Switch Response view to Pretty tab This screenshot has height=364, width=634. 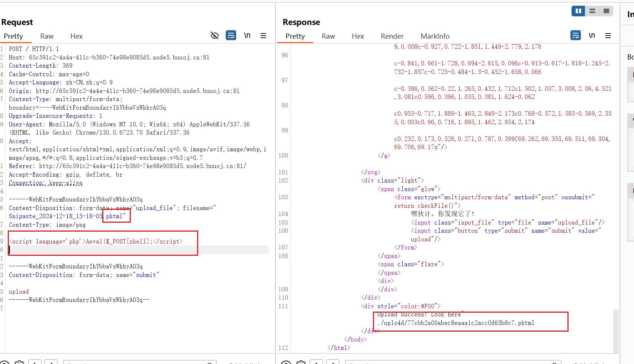pyautogui.click(x=295, y=36)
